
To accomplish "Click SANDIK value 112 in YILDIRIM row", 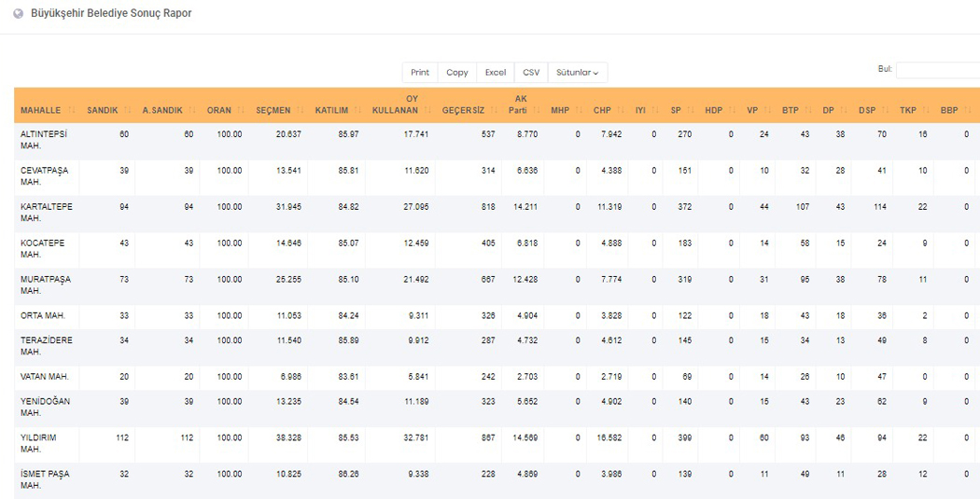I will (x=122, y=437).
